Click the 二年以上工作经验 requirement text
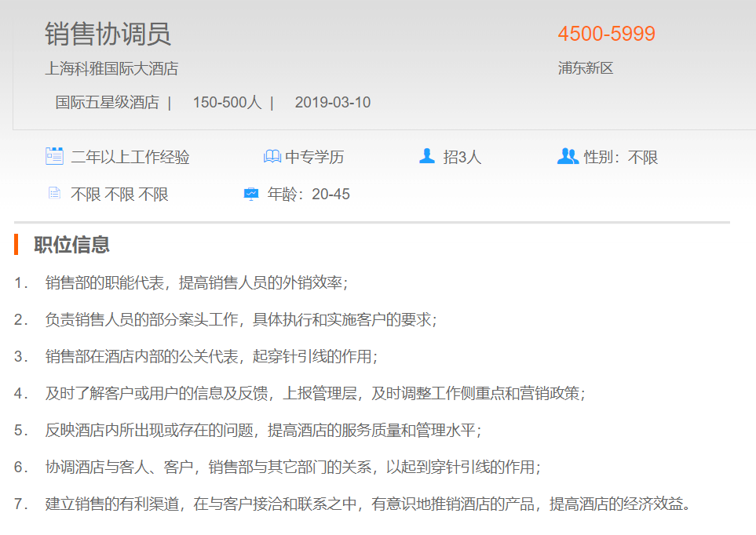Viewport: 756px width, 535px height. (130, 157)
